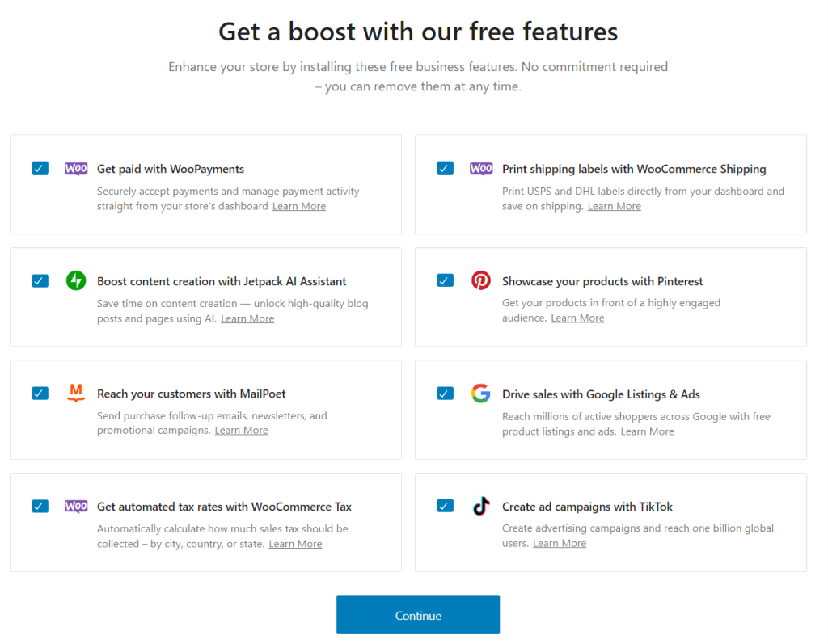Open Learn More for Jetpack AI Assistant
Screen dimensions: 828x644
247,318
